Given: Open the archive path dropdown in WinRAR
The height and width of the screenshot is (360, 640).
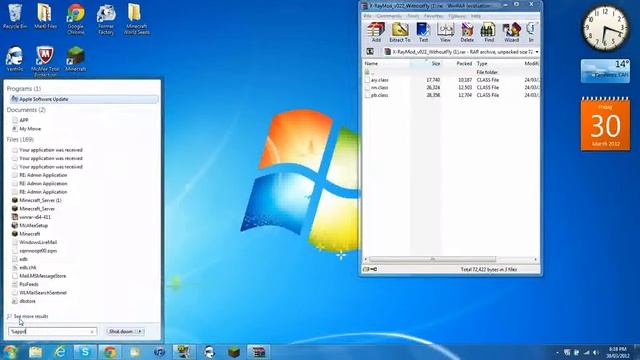Looking at the screenshot, I should pyautogui.click(x=537, y=52).
